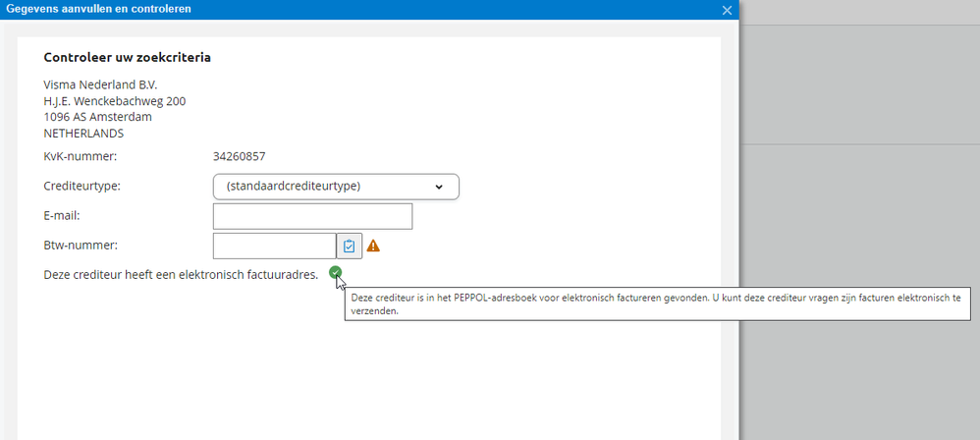The image size is (980, 440).
Task: Click the green PEPPOL checkmark icon
Action: [336, 272]
